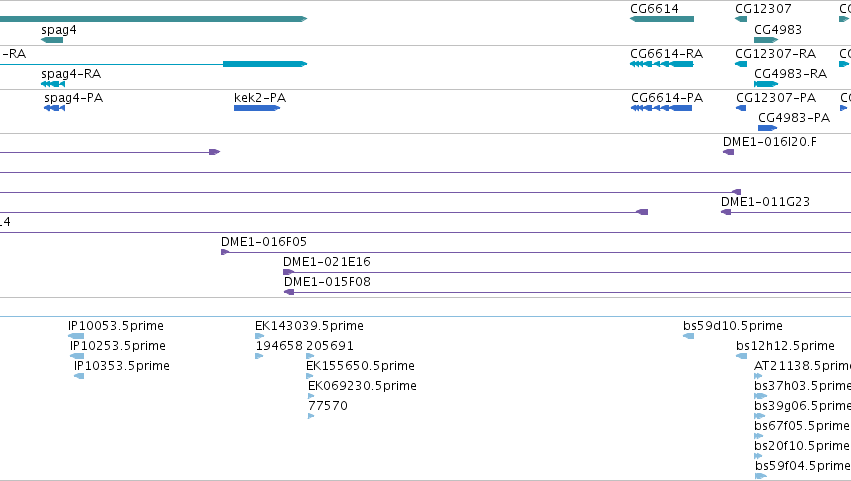Click the bs37h03.5prime EST label
The width and height of the screenshot is (851, 481).
(802, 386)
